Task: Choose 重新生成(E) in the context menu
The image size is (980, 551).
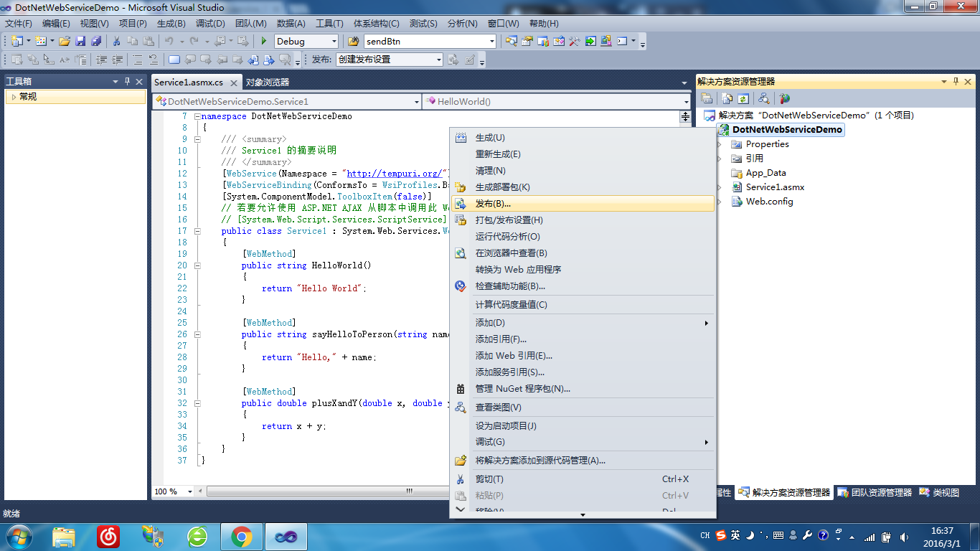Action: pyautogui.click(x=583, y=154)
